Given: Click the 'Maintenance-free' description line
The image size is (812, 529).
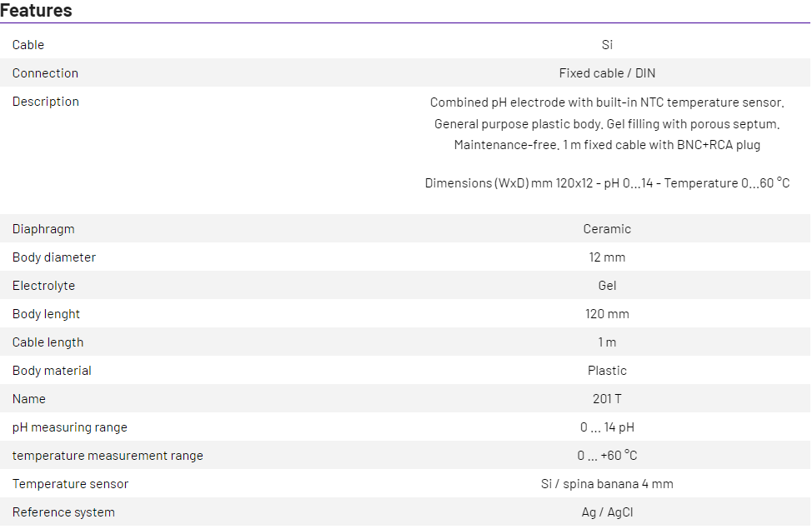Looking at the screenshot, I should pyautogui.click(x=607, y=145).
